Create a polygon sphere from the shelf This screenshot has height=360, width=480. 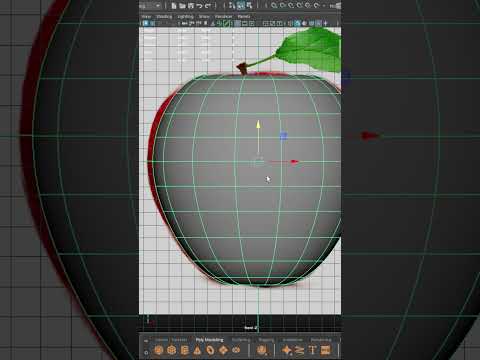tap(158, 350)
